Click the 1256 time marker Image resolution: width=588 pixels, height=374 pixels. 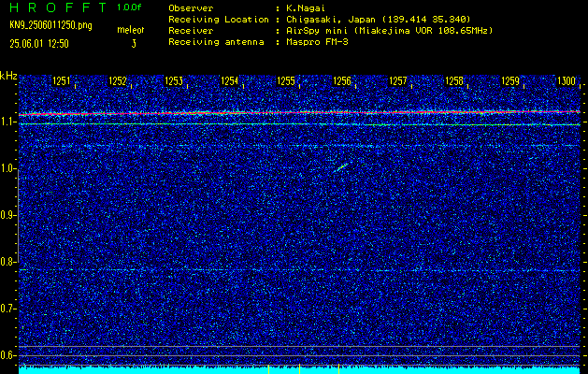[342, 81]
